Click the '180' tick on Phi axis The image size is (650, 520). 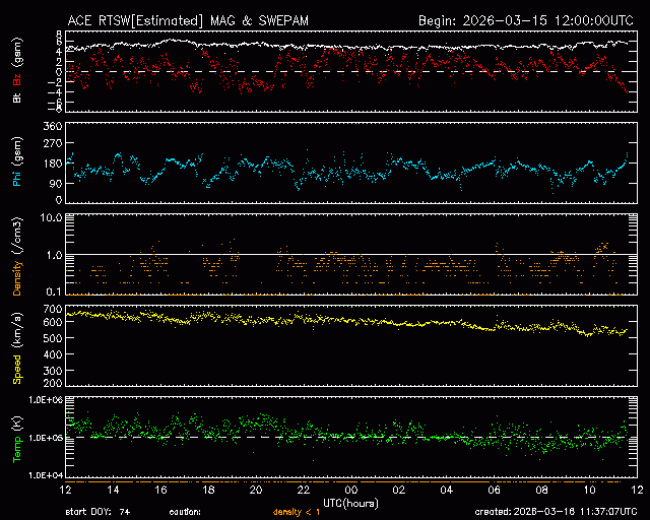[53, 163]
